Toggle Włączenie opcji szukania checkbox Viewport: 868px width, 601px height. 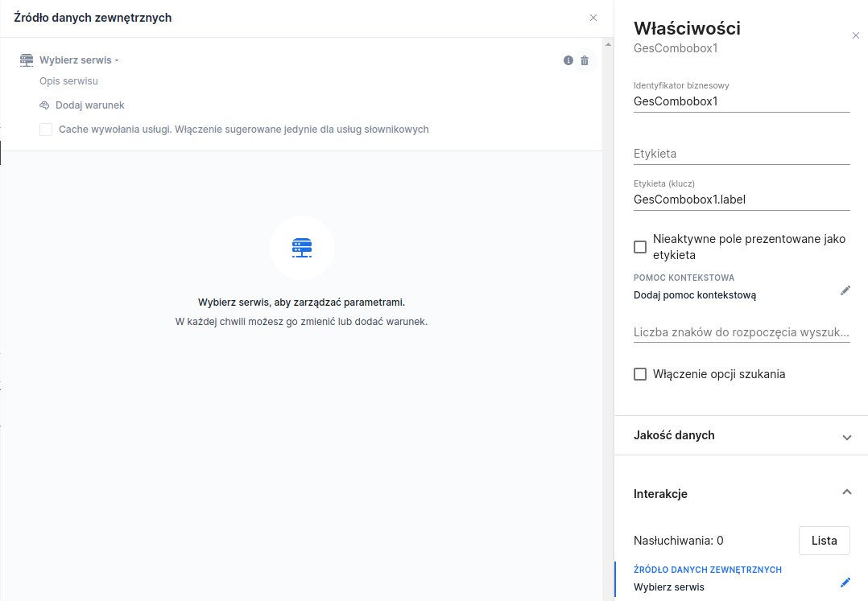640,374
